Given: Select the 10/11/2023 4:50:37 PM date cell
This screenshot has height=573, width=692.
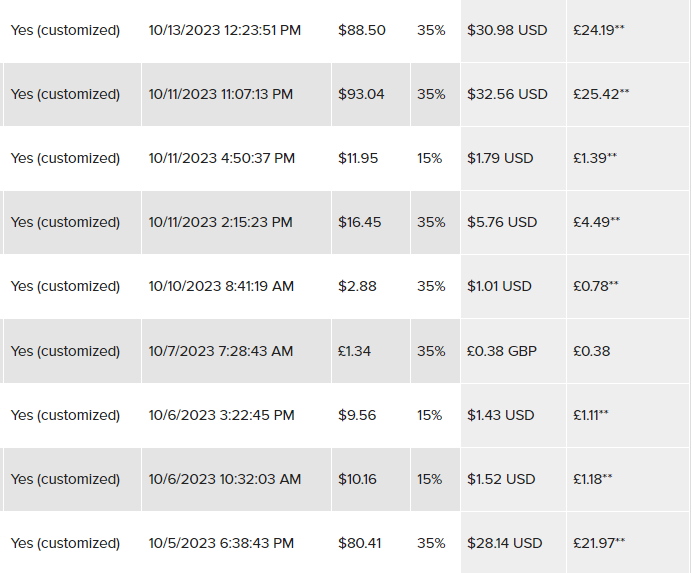Looking at the screenshot, I should (221, 158).
